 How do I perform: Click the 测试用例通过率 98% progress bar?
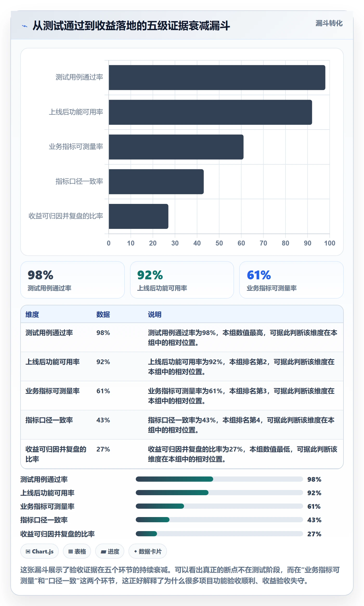point(219,479)
